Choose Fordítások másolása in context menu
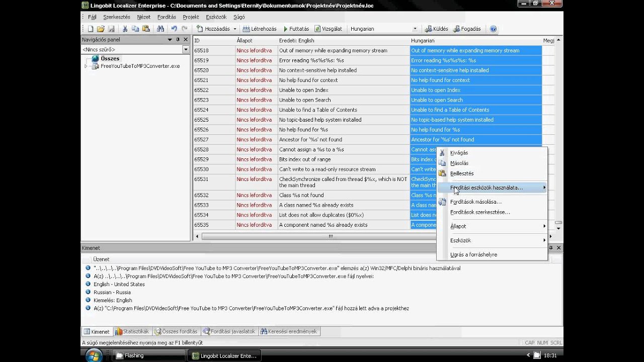 click(x=492, y=202)
